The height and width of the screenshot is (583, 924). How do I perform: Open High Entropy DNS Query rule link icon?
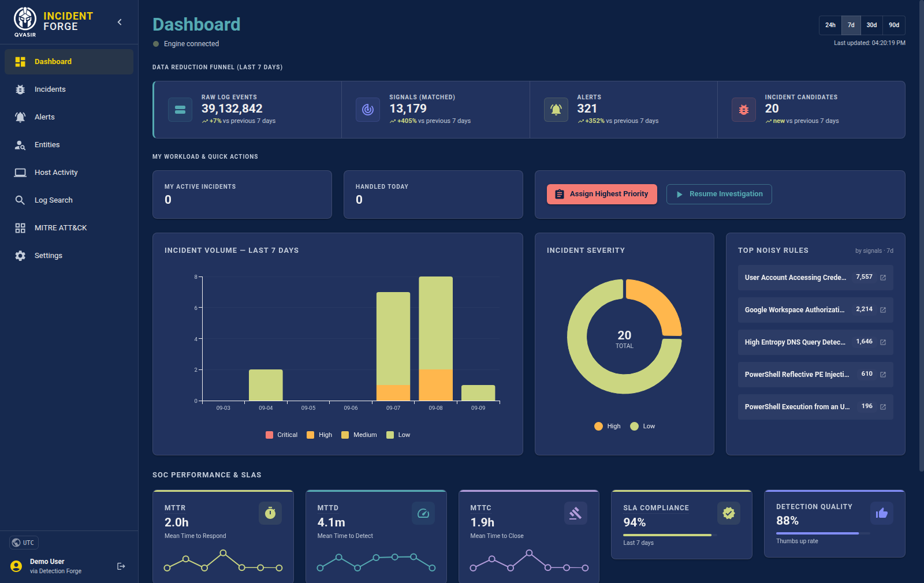883,342
